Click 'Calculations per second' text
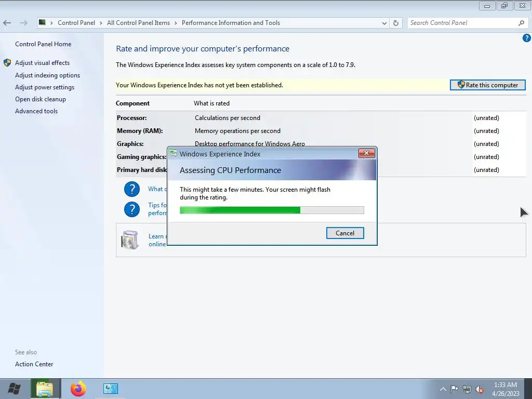The height and width of the screenshot is (399, 532). pyautogui.click(x=228, y=118)
